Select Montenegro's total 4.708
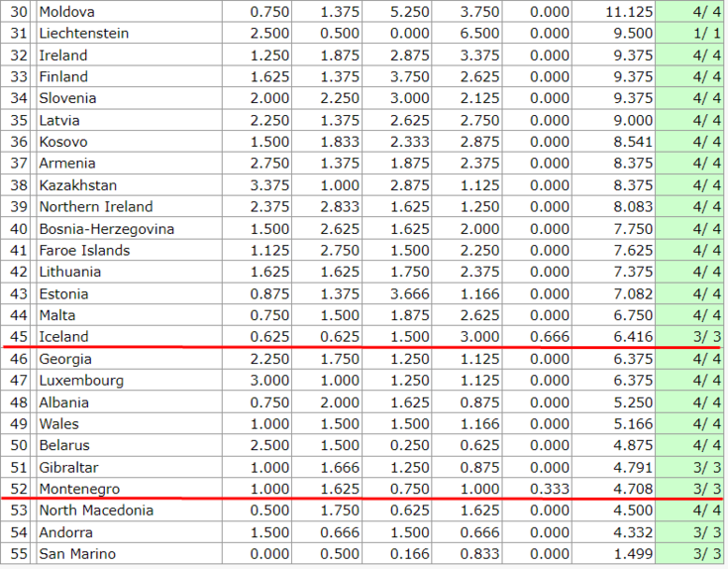728x569 pixels. pos(633,489)
